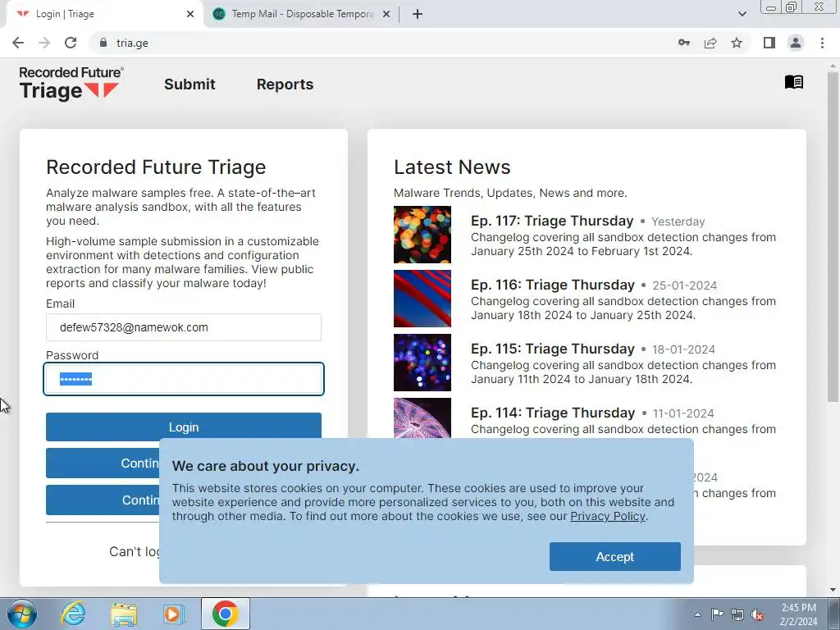Open the Submit menu item
Viewport: 840px width, 630px height.
click(x=189, y=84)
